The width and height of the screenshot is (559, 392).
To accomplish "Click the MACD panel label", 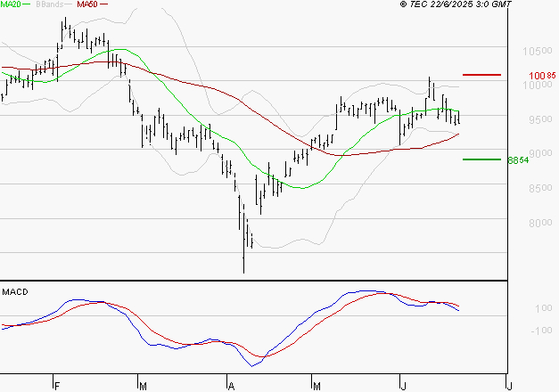I will [15, 292].
